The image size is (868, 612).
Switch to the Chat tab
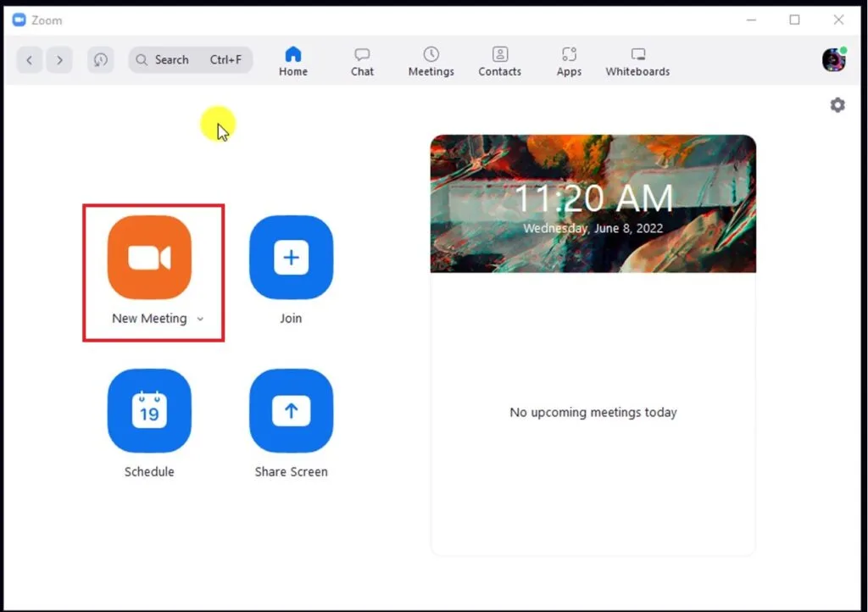tap(362, 61)
